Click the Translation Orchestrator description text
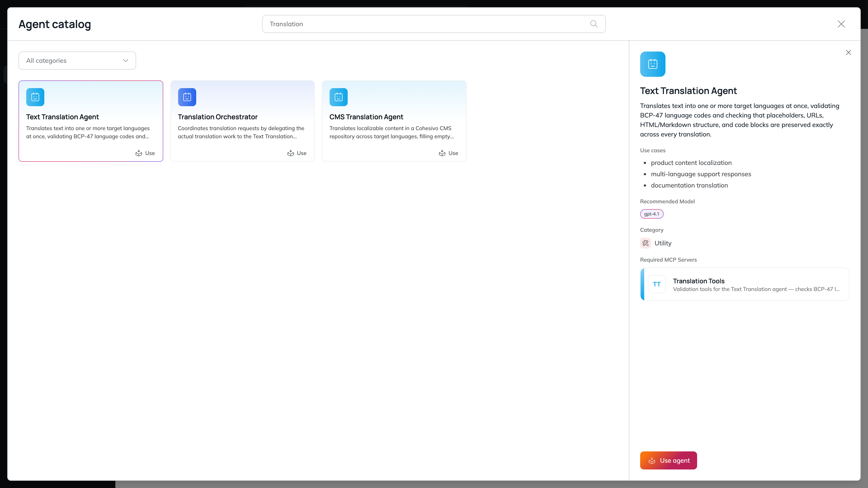Image resolution: width=868 pixels, height=488 pixels. 241,132
